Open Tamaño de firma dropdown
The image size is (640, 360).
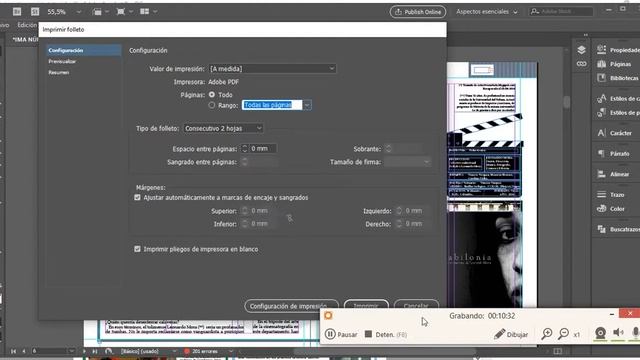pos(407,162)
